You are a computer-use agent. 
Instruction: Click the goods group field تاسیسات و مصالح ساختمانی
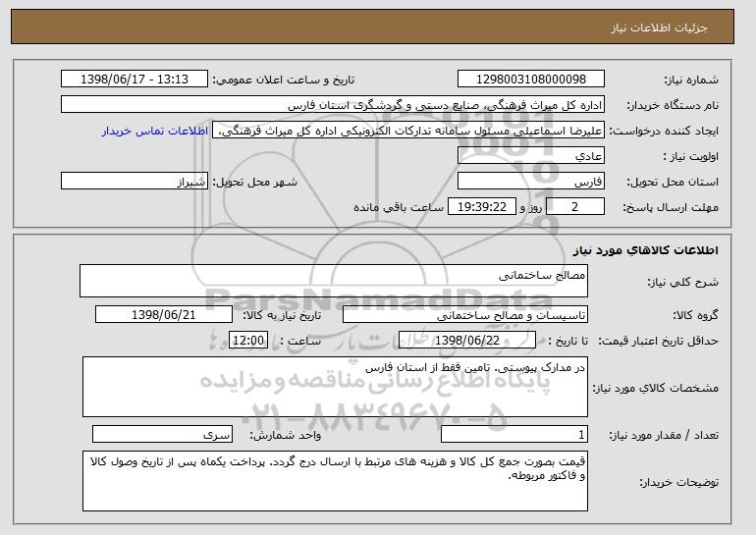[465, 315]
